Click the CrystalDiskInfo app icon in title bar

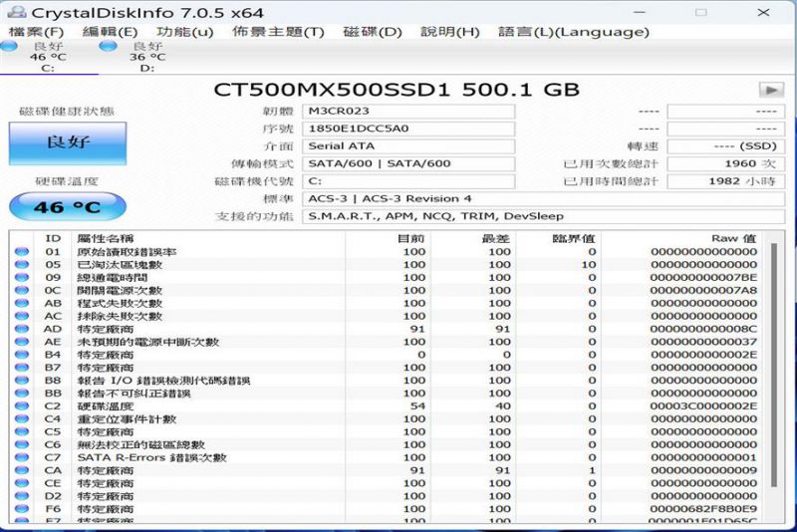17,12
